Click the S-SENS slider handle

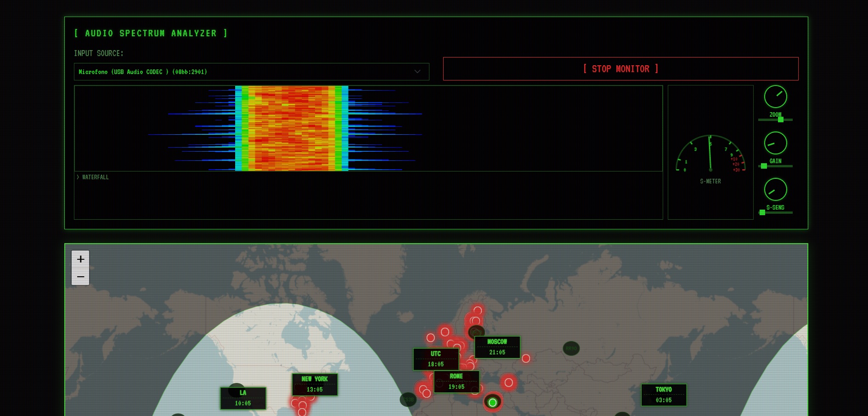tap(762, 212)
